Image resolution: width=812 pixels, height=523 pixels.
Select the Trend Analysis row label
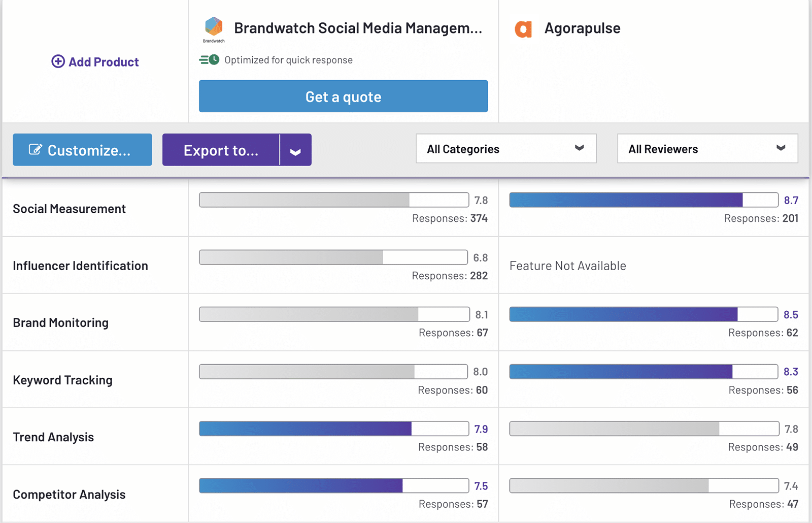pyautogui.click(x=53, y=437)
